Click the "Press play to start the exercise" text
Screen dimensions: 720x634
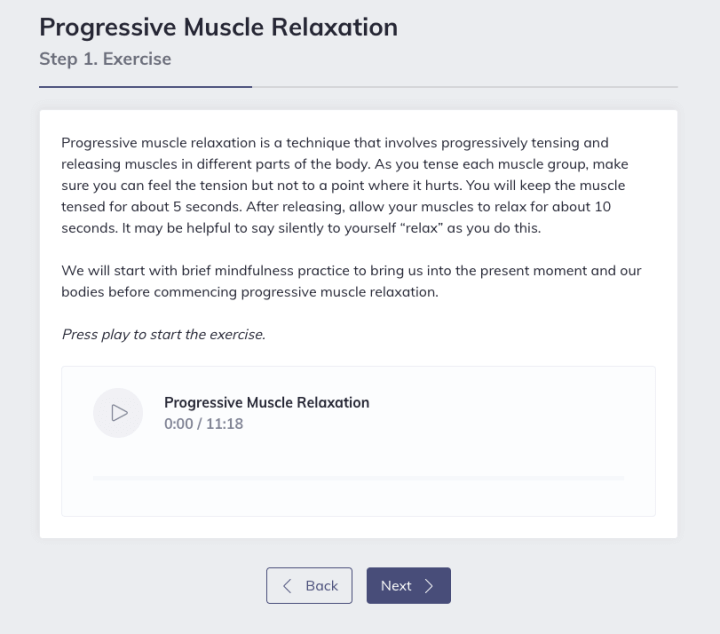(x=163, y=334)
